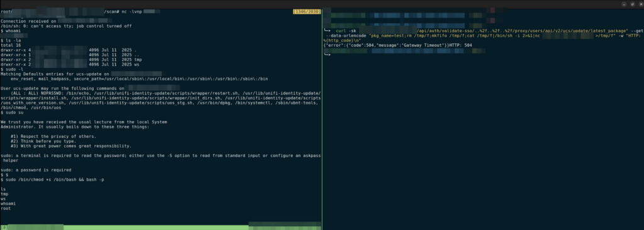644x230 pixels.
Task: Click the '$ sudo su' command line
Action: (x=11, y=112)
